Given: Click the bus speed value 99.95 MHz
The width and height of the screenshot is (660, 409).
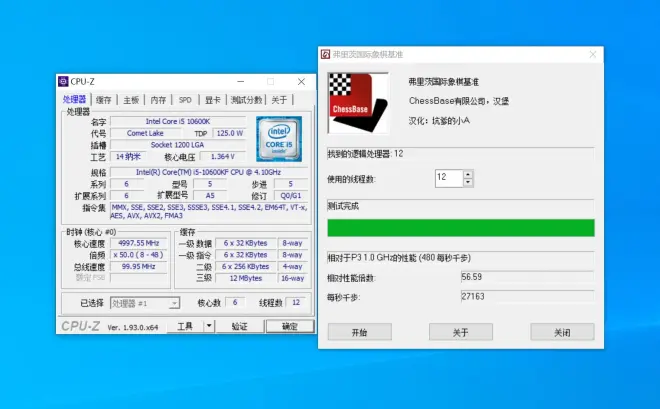Looking at the screenshot, I should [x=139, y=267].
